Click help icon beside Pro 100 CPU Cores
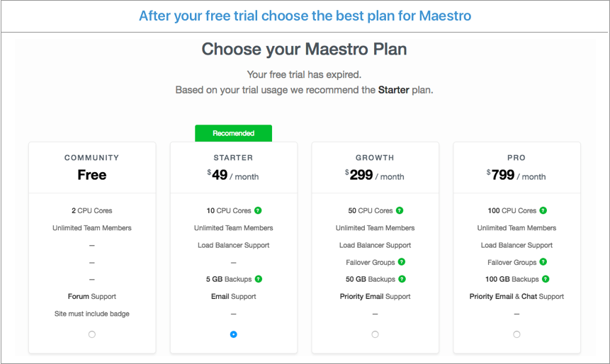This screenshot has width=610, height=364. 543,210
